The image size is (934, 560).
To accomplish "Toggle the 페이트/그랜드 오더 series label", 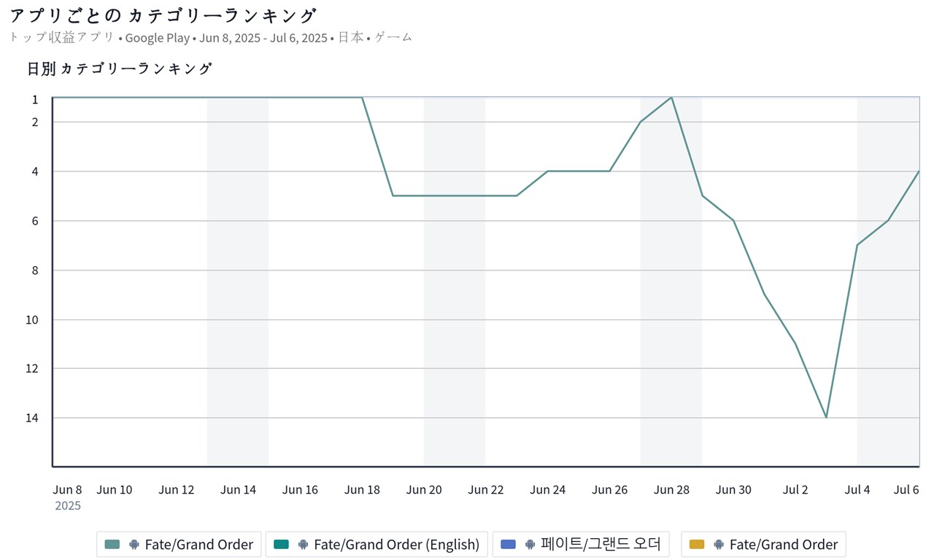I will coord(602,545).
